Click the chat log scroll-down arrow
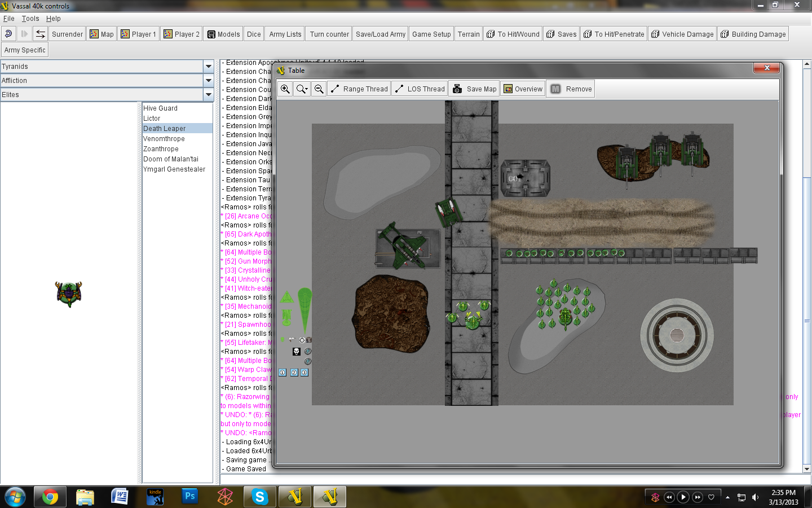This screenshot has width=812, height=508. point(807,468)
